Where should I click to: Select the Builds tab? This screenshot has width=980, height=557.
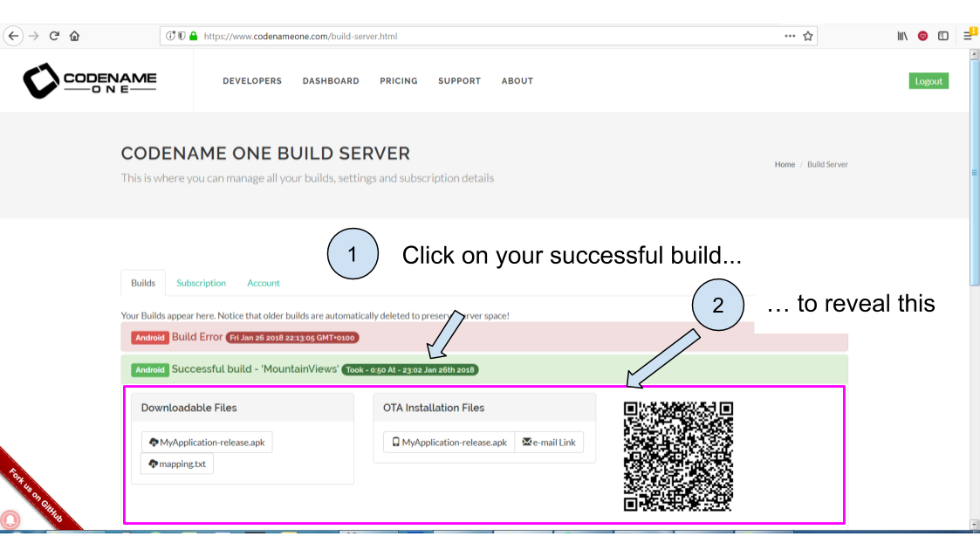pyautogui.click(x=143, y=283)
